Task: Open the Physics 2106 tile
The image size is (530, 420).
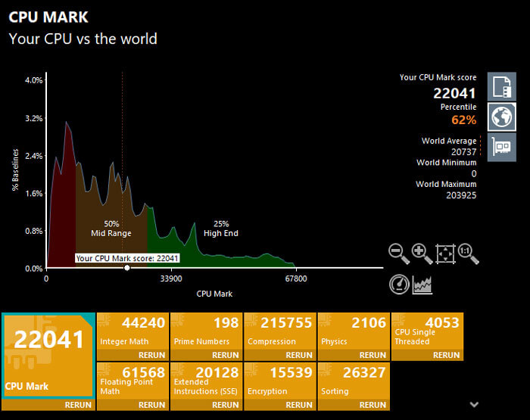Action: [354, 331]
